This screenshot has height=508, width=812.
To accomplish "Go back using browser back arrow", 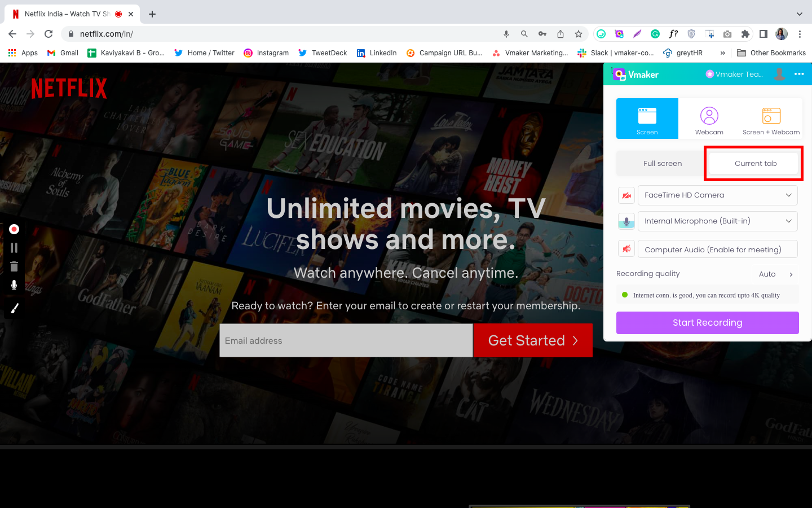I will pos(12,34).
